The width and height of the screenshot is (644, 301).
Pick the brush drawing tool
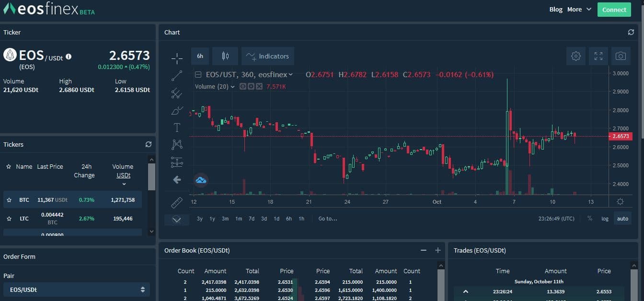[x=177, y=111]
